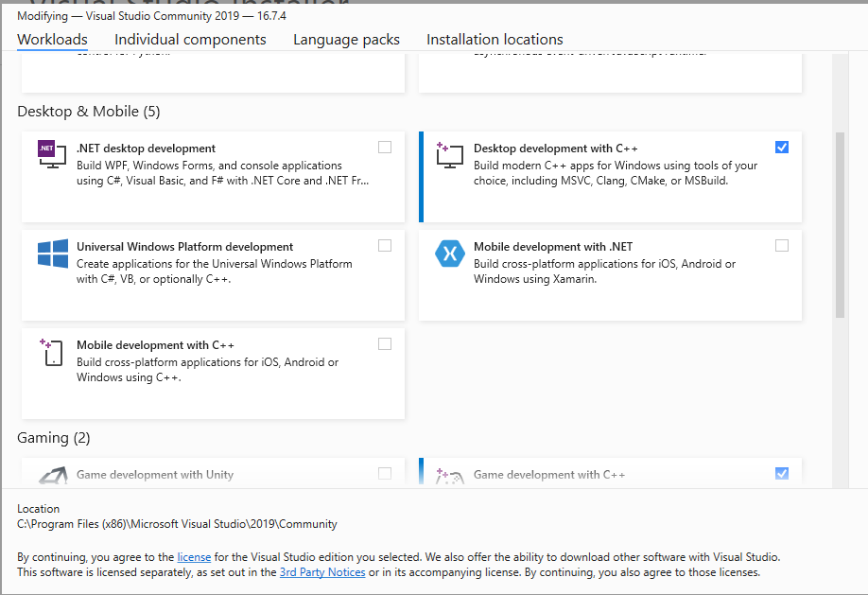The image size is (868, 595).
Task: Open the license link
Action: click(x=194, y=557)
